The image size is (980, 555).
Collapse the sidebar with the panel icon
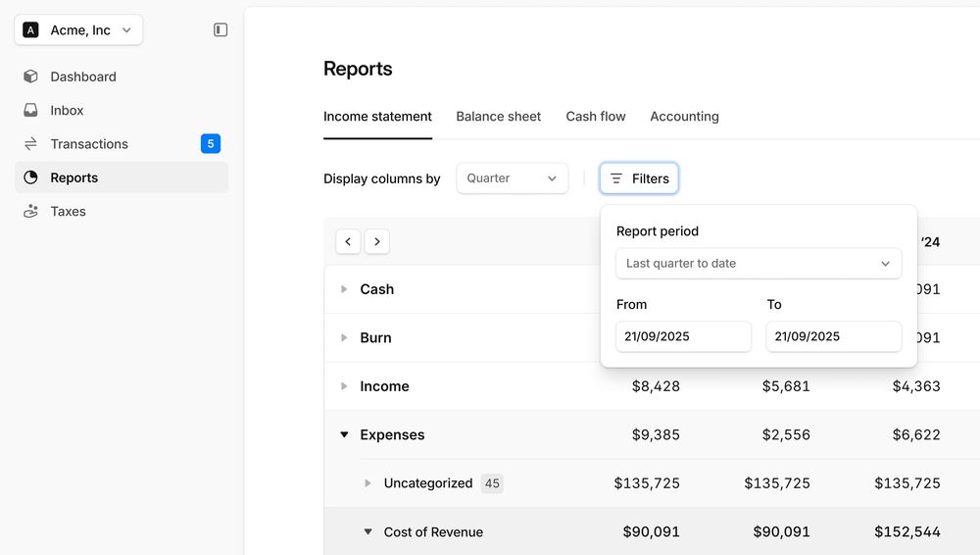pos(220,30)
